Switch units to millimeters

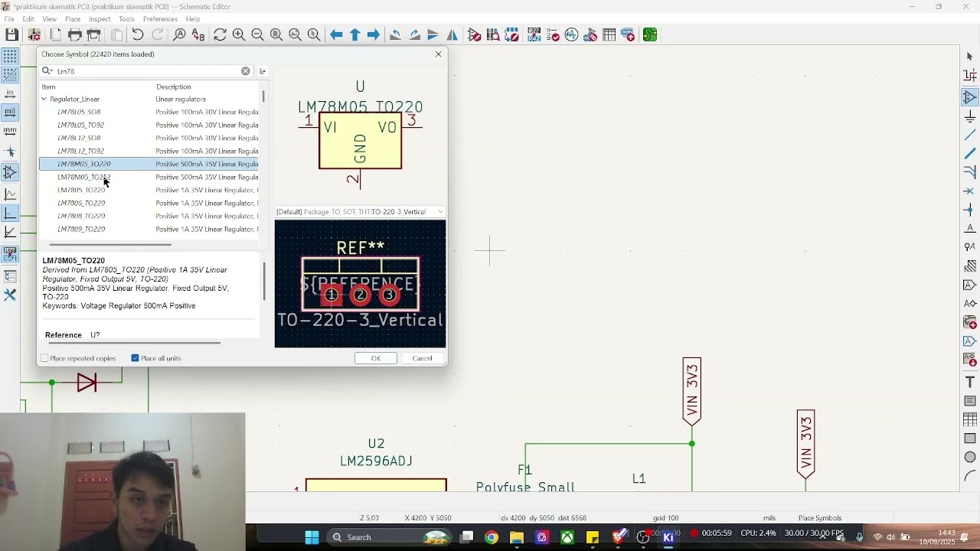[x=10, y=132]
